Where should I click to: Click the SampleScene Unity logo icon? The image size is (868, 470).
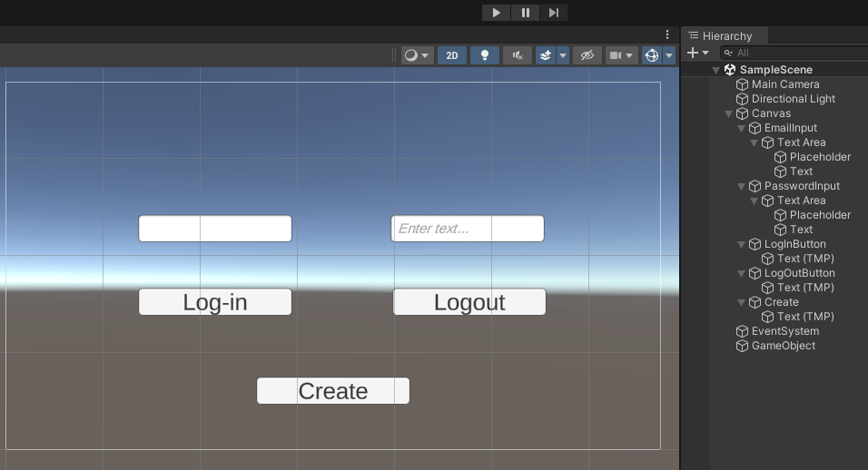[x=730, y=70]
